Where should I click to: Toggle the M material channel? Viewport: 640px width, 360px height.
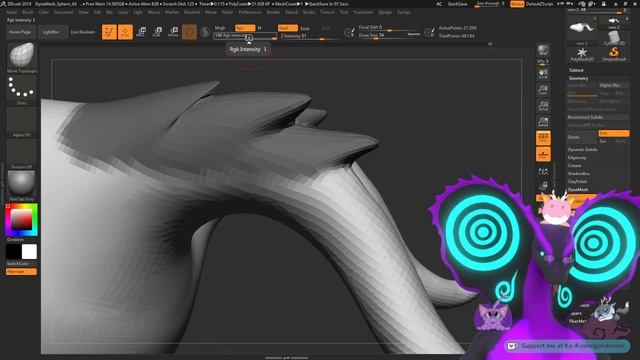pos(259,28)
